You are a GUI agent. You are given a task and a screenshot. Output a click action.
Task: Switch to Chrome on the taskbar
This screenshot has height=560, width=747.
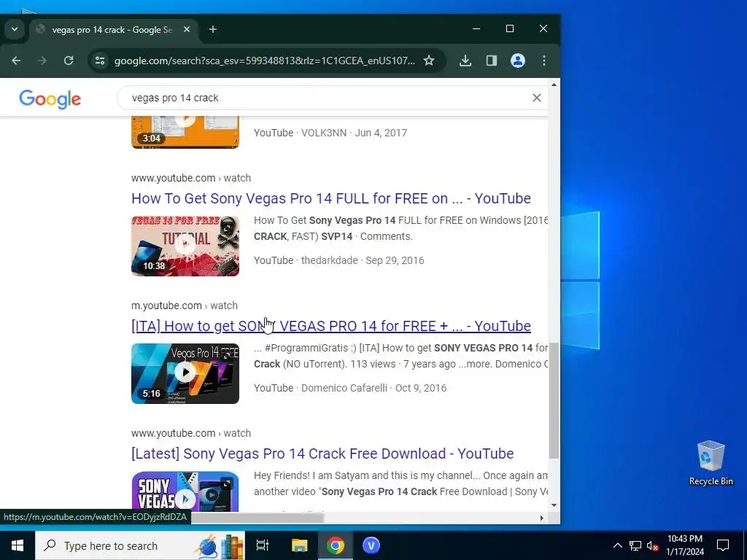(336, 545)
